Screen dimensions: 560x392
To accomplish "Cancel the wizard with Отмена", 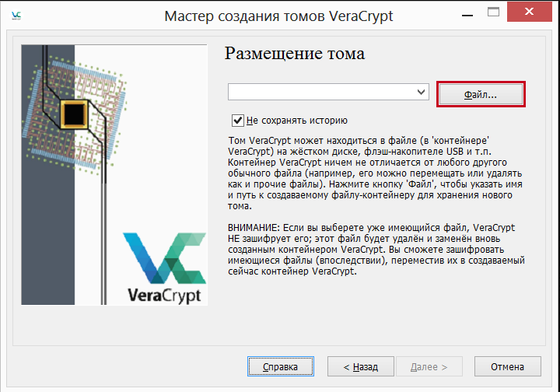I will coord(507,366).
